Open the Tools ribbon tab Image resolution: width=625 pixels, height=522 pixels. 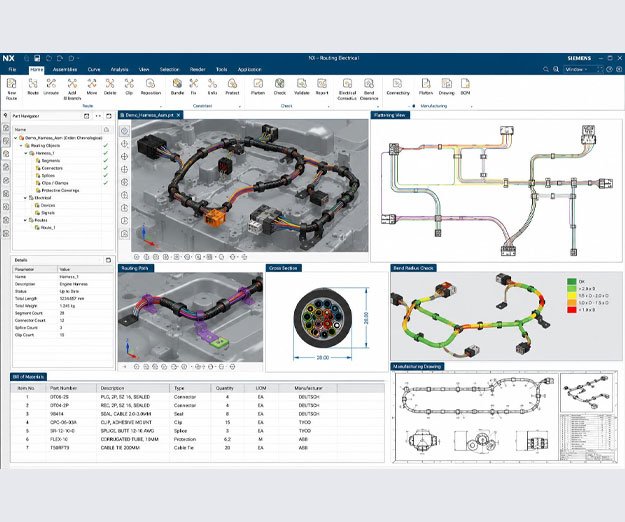tap(222, 69)
